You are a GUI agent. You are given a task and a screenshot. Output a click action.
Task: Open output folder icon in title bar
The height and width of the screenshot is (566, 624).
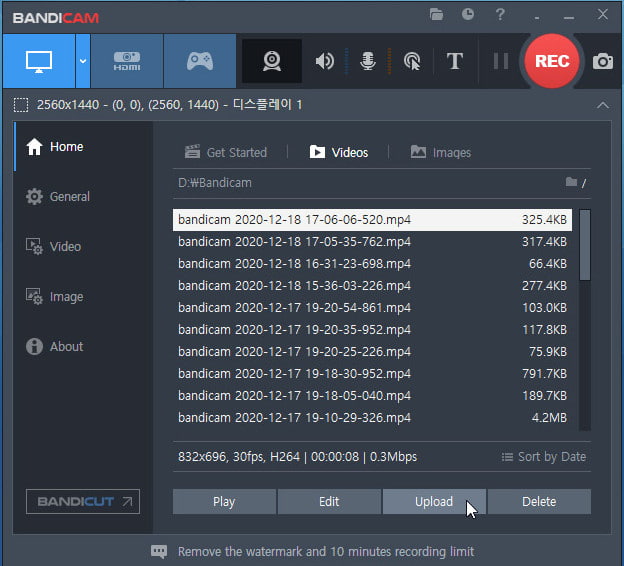click(x=437, y=15)
